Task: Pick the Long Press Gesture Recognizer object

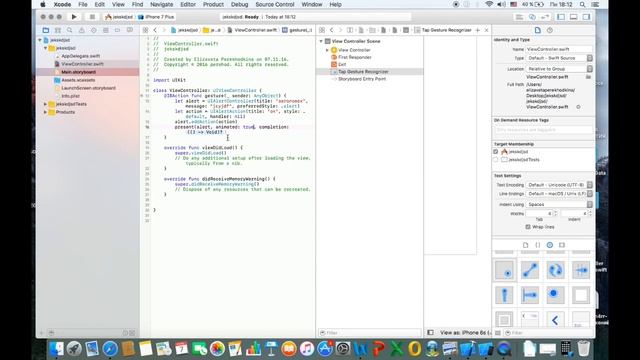Action: [555, 295]
